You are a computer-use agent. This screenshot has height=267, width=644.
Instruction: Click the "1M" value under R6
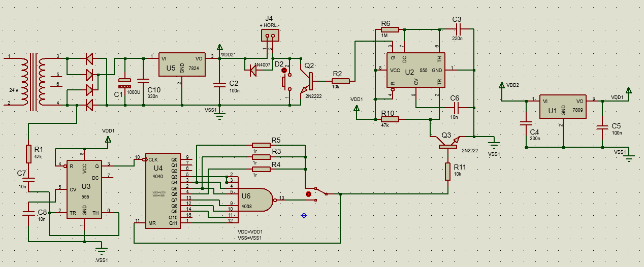click(384, 36)
